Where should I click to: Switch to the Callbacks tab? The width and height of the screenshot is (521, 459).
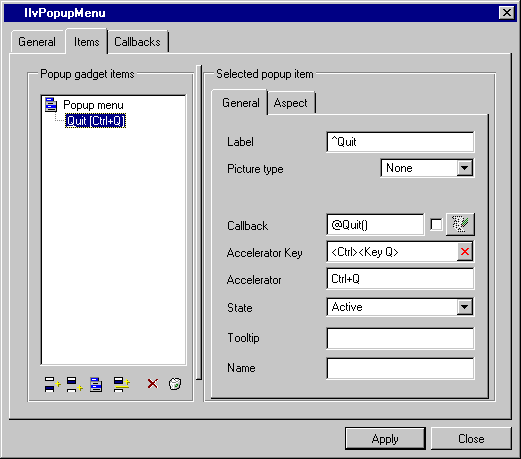click(137, 42)
